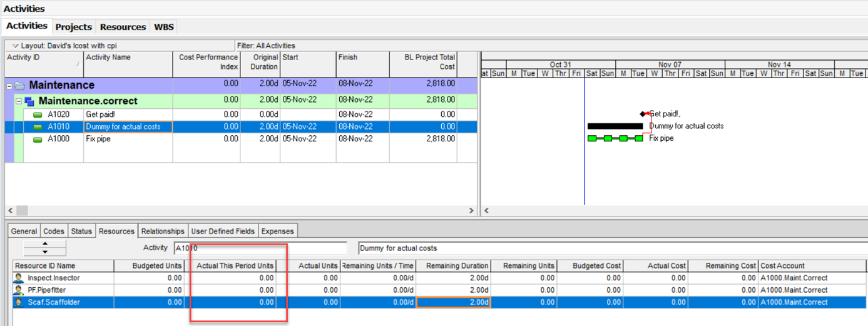Screen dimensions: 868x326
Task: Collapse the Maintenance.correct WBS group
Action: [x=19, y=101]
